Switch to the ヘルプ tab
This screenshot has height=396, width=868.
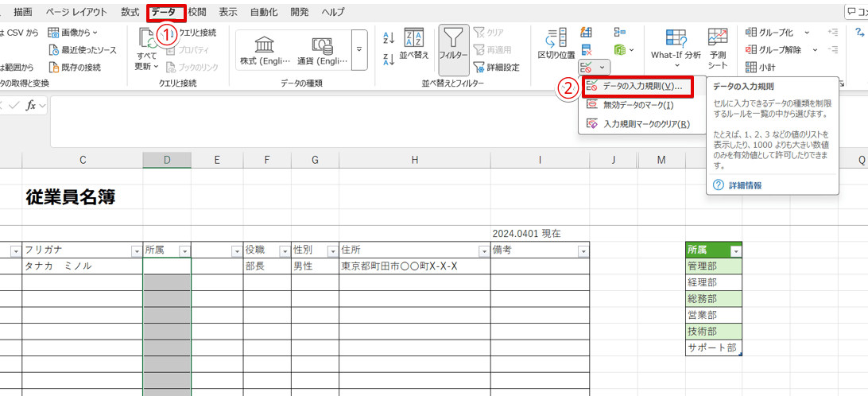click(333, 12)
